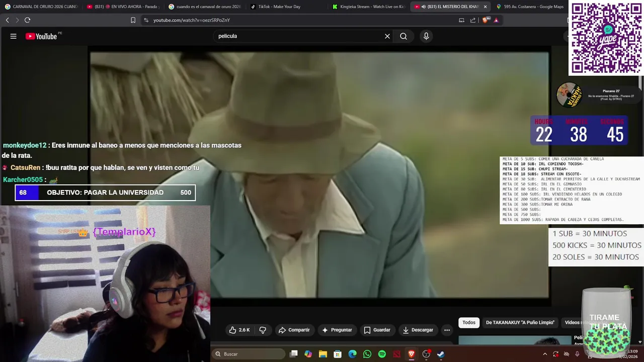Click the text 1 SUB = 30 MINUTOS
The image size is (644, 362).
590,233
